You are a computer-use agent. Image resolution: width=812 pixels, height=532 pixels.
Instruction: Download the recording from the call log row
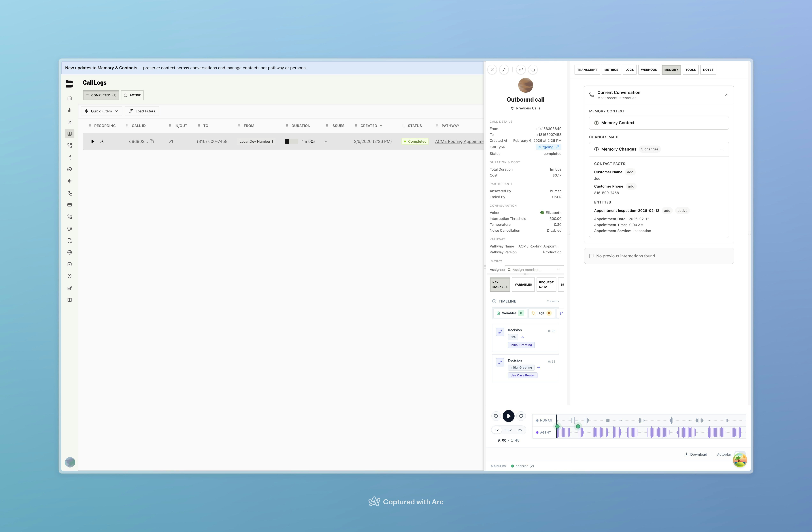102,141
